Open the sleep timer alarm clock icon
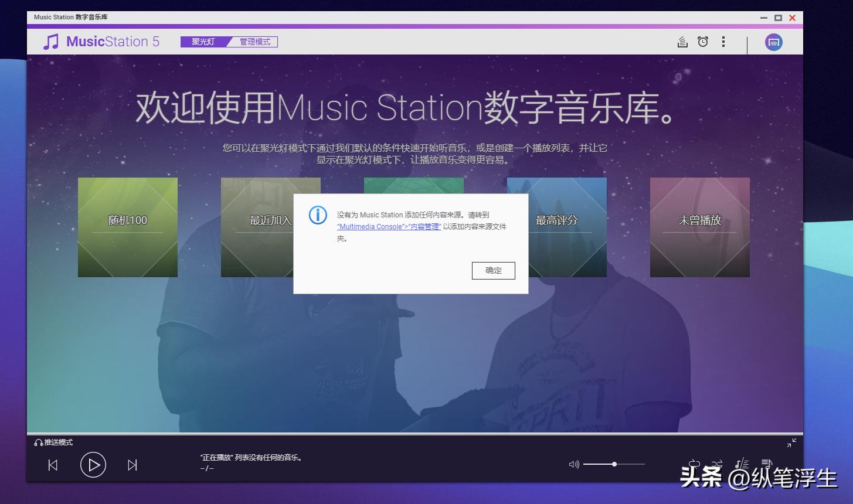853x504 pixels. (703, 42)
